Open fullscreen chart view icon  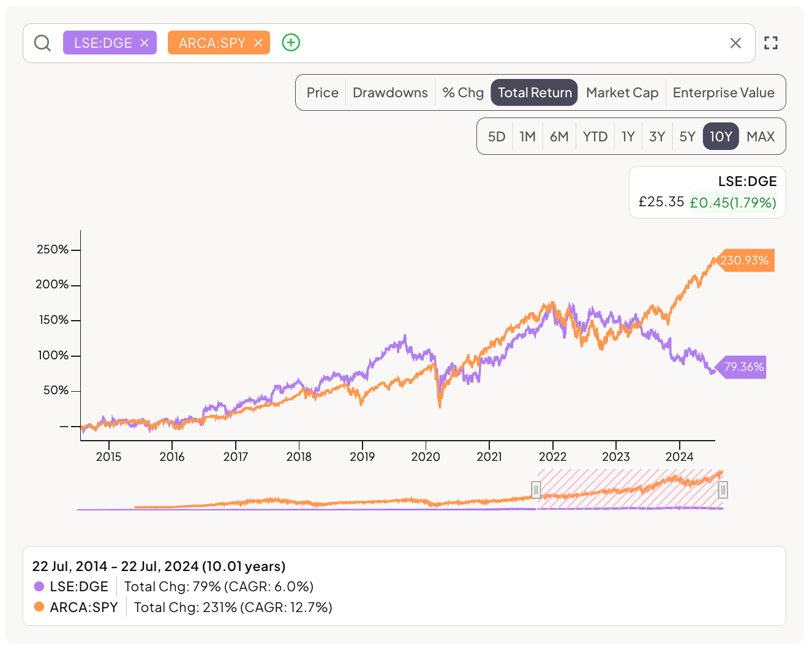(771, 43)
